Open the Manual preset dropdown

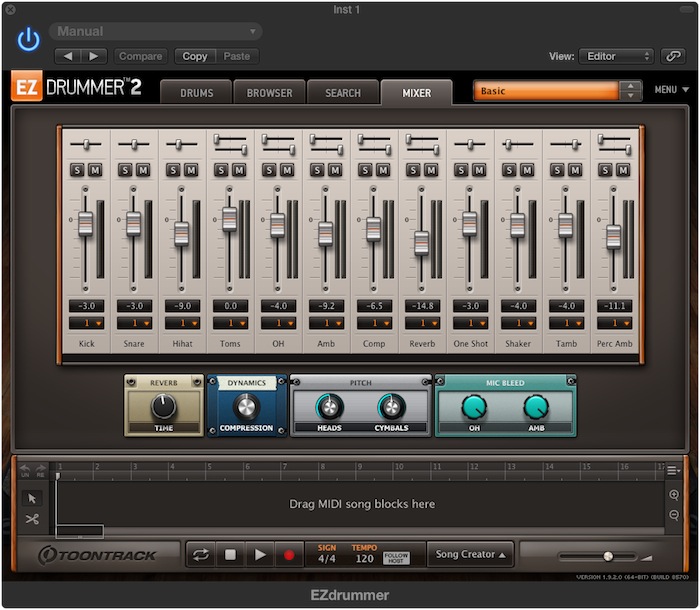(155, 31)
